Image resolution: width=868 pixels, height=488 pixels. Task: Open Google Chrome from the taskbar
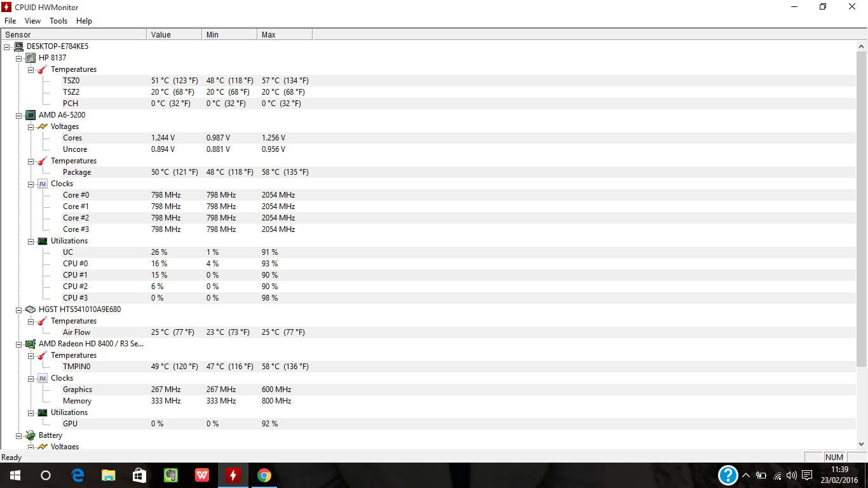click(x=264, y=475)
